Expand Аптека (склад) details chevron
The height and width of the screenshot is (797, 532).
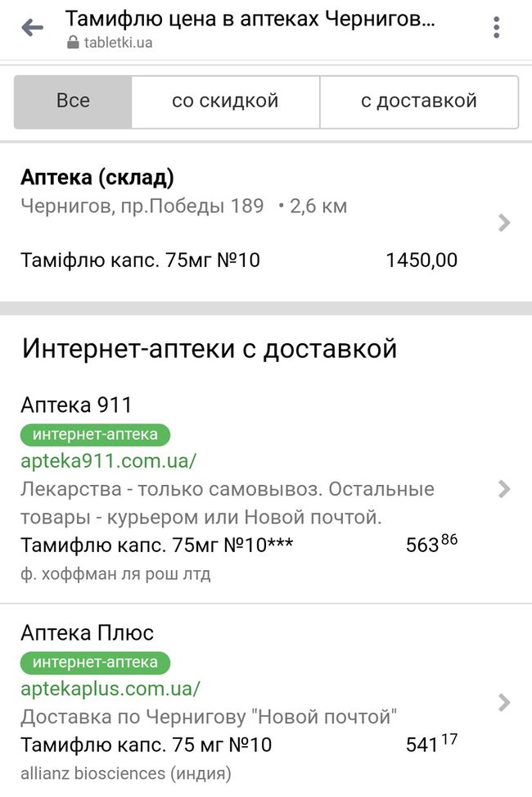[504, 223]
